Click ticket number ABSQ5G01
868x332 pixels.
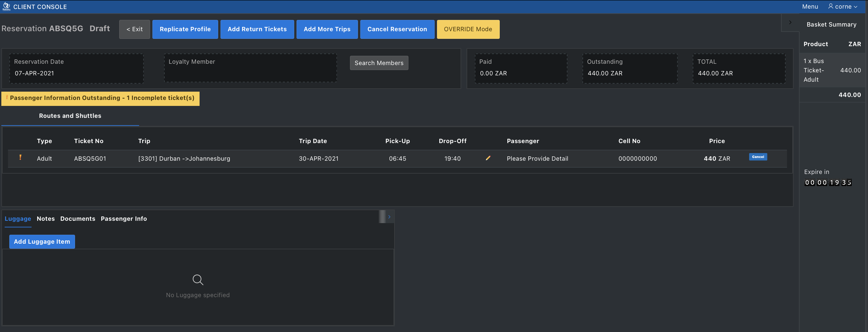pyautogui.click(x=90, y=159)
